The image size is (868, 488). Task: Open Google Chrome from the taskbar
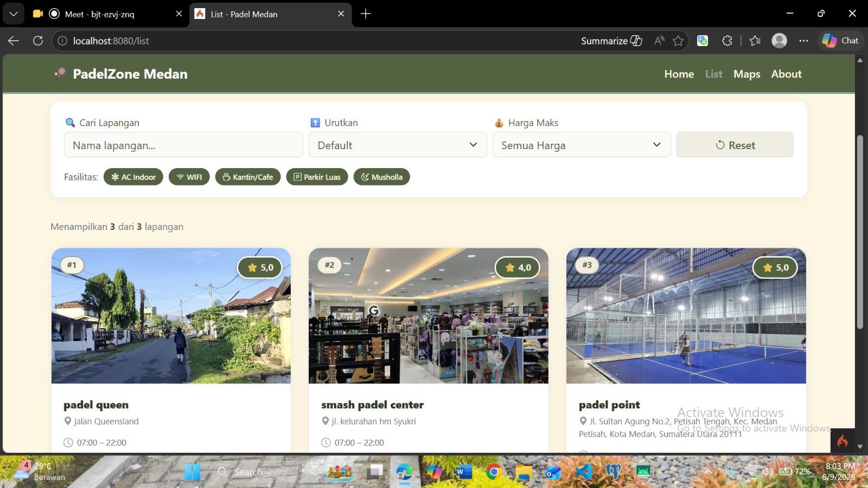click(x=493, y=472)
